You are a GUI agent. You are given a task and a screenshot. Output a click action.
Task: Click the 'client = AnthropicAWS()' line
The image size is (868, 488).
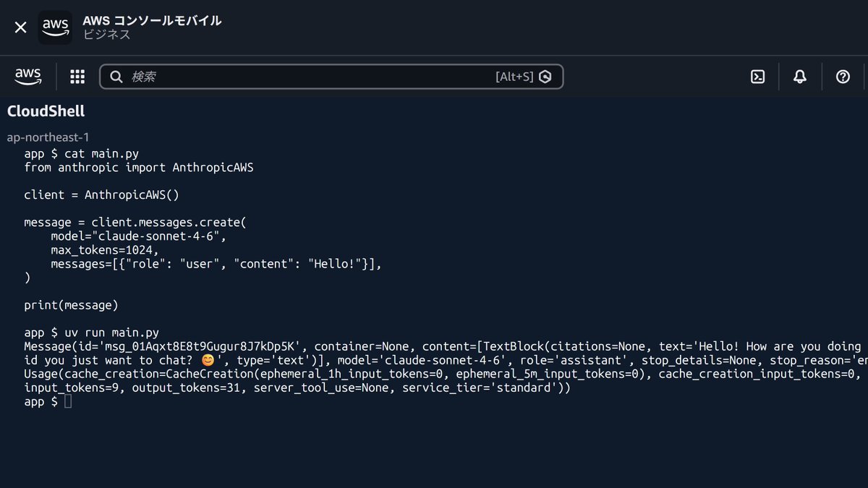(101, 195)
